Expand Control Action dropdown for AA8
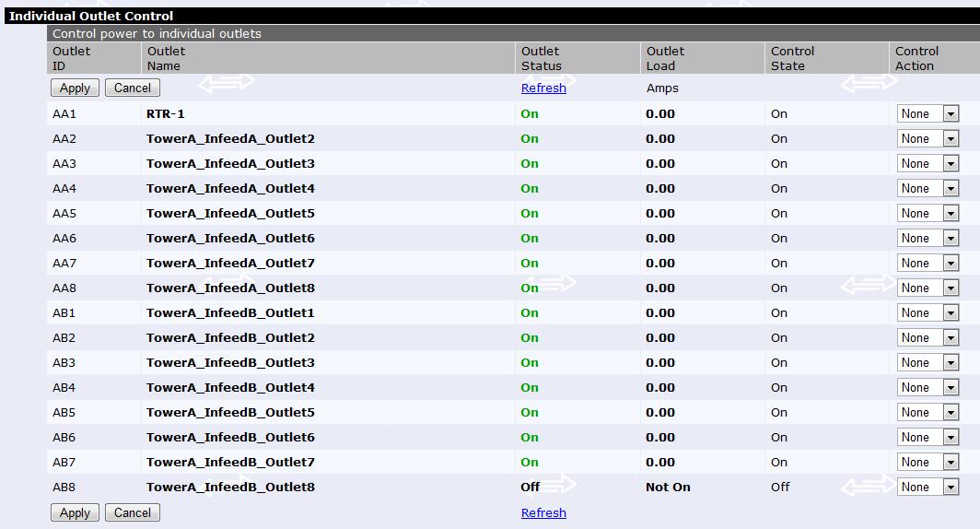The image size is (980, 529). (928, 288)
